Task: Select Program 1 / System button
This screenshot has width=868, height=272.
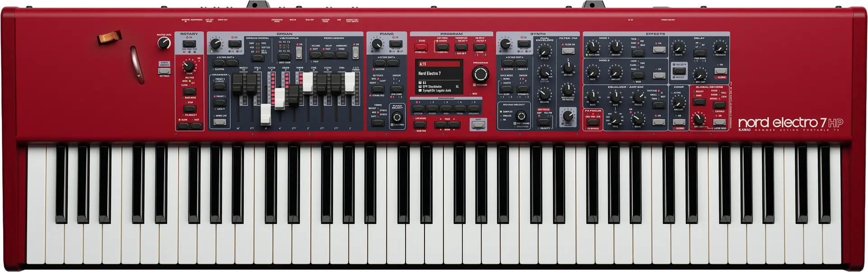Action: pos(418,108)
